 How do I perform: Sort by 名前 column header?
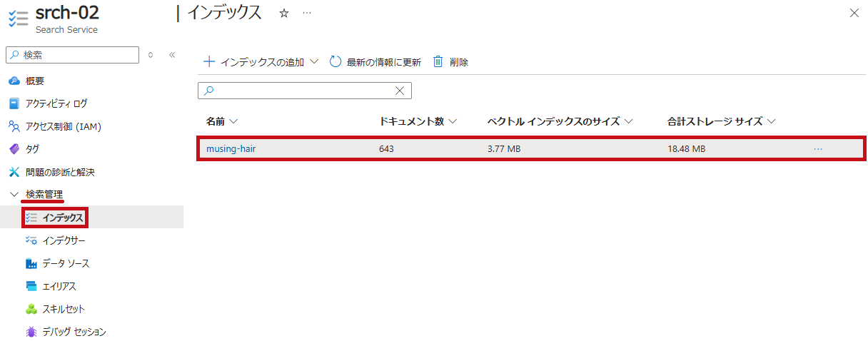pos(216,121)
